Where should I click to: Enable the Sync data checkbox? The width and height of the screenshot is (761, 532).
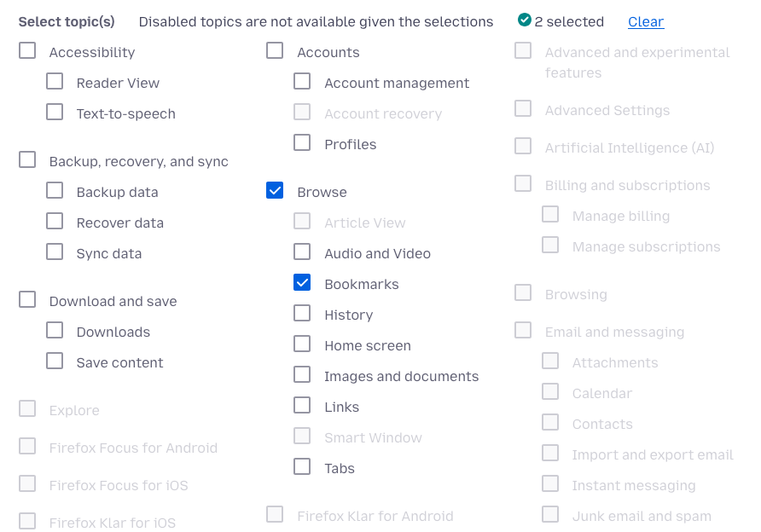55,252
